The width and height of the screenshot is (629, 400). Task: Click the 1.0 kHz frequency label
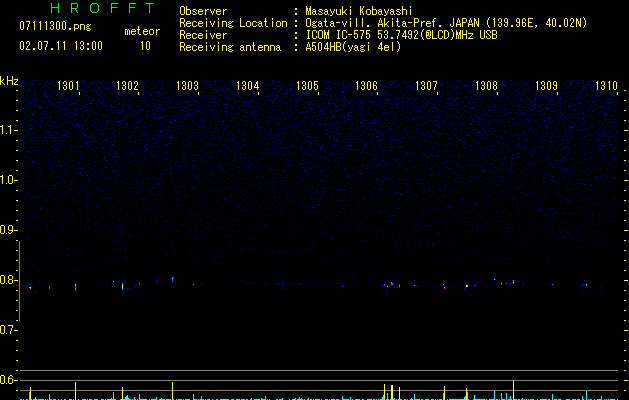9,180
